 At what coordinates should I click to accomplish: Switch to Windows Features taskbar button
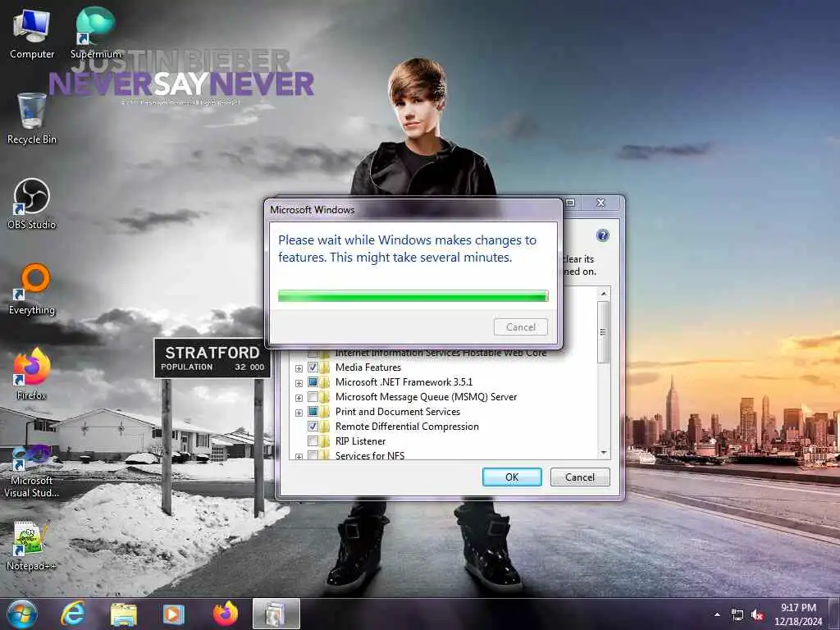(276, 614)
